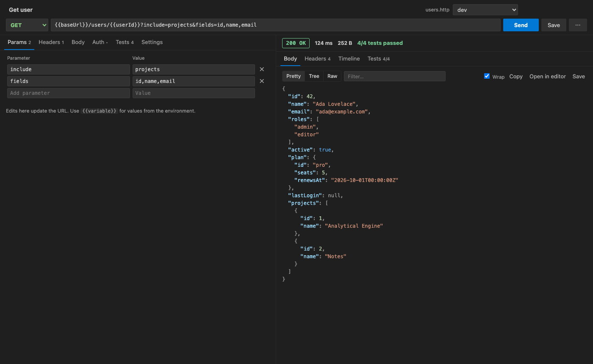
Task: Click the empty Value field
Action: coord(194,93)
